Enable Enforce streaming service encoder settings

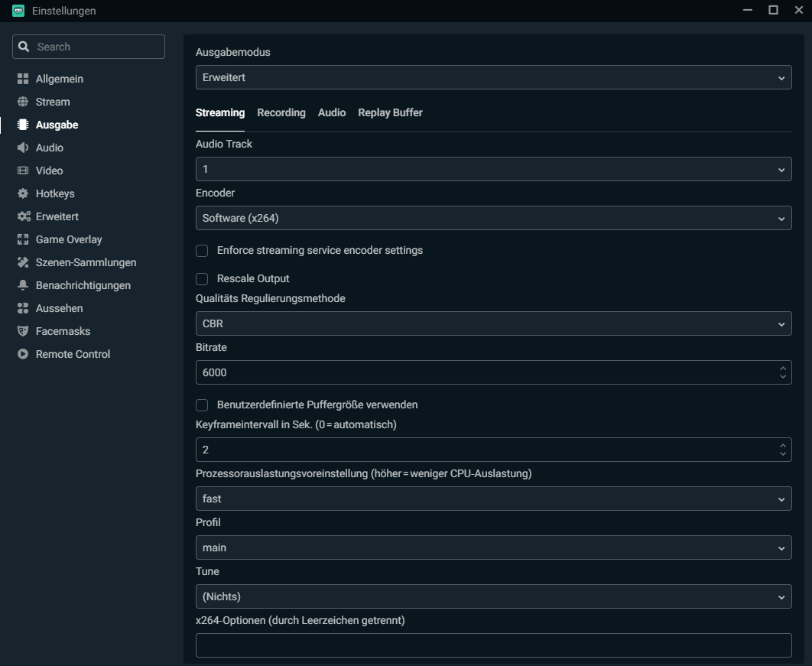(202, 251)
